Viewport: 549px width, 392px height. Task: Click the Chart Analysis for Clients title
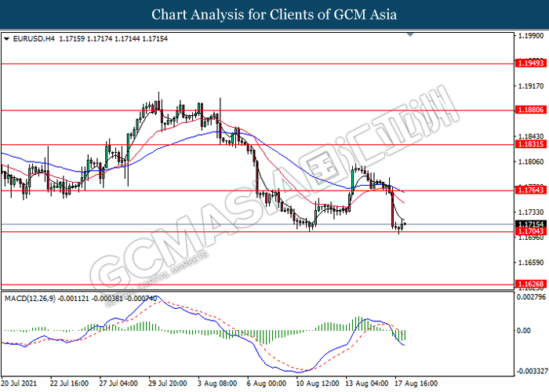tap(274, 15)
